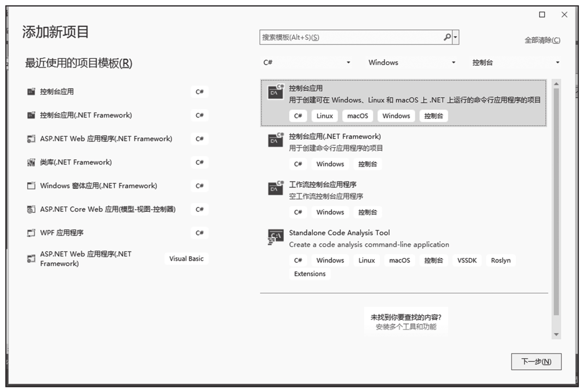Click C# tag beside 类库(.NET Framework)
This screenshot has width=584, height=392.
(x=199, y=162)
